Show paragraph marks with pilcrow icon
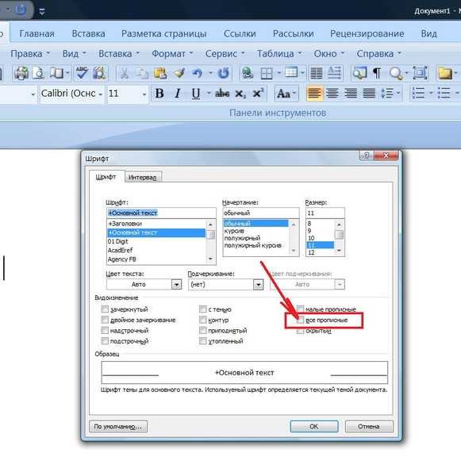 pos(377,73)
